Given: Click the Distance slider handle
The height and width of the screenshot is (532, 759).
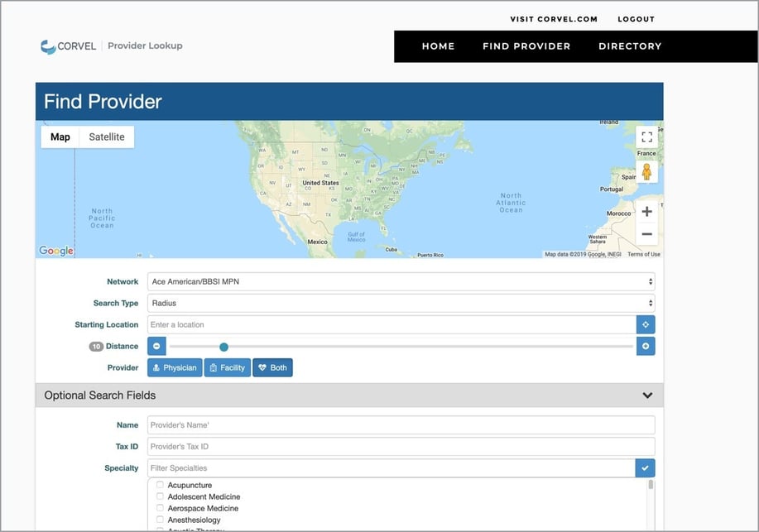Looking at the screenshot, I should [x=223, y=347].
